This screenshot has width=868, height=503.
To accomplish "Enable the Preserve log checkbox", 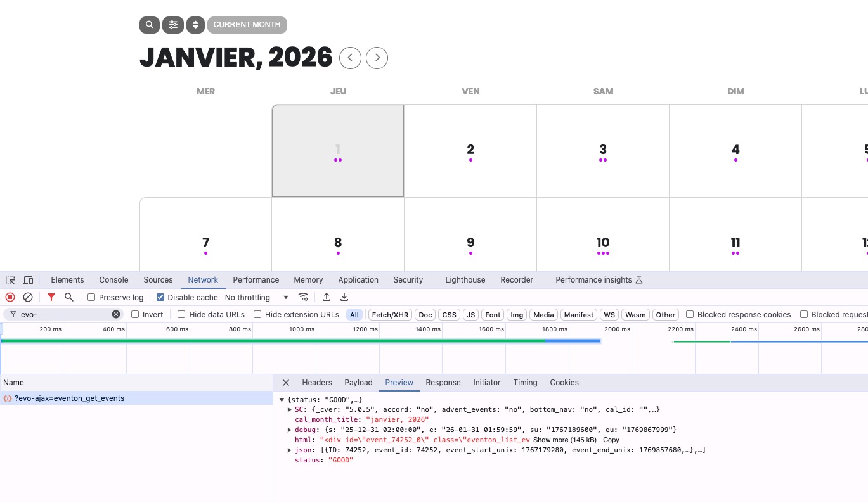I will point(91,297).
